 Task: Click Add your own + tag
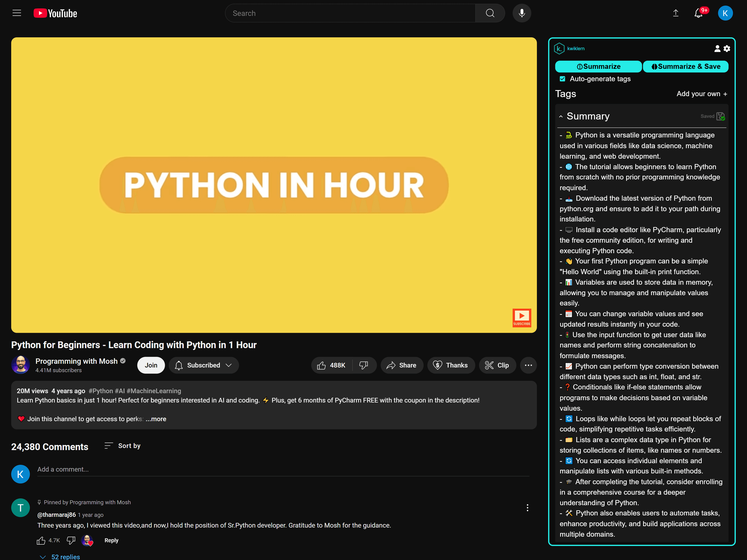pyautogui.click(x=702, y=94)
